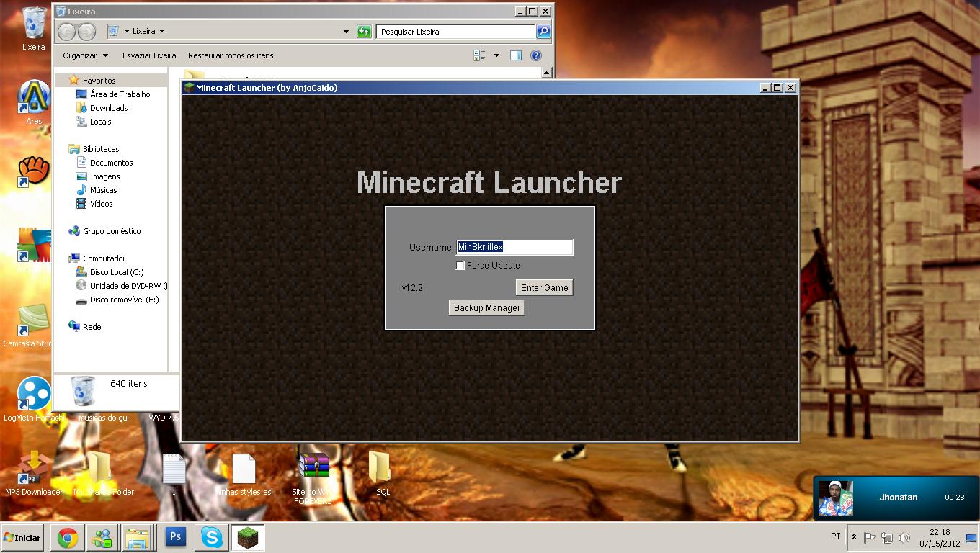Select Grupo doméstico in the navigation pane
The image size is (980, 553).
(112, 231)
